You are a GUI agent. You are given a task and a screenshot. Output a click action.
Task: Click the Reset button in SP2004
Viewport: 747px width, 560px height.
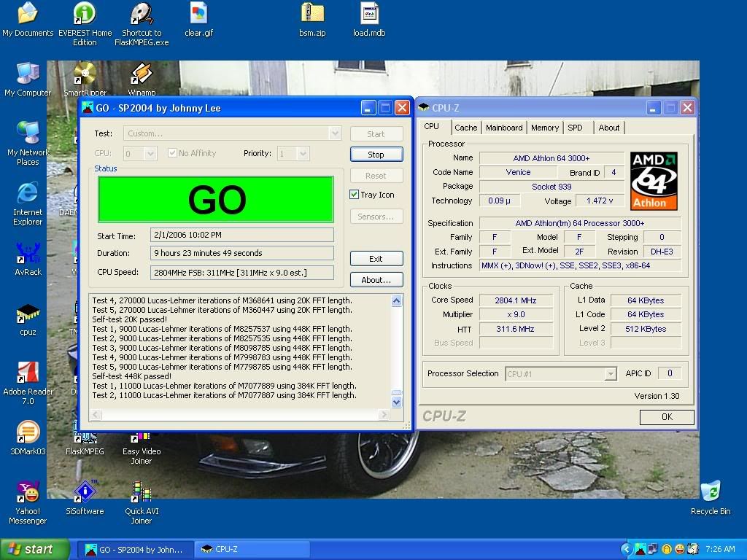[x=376, y=175]
